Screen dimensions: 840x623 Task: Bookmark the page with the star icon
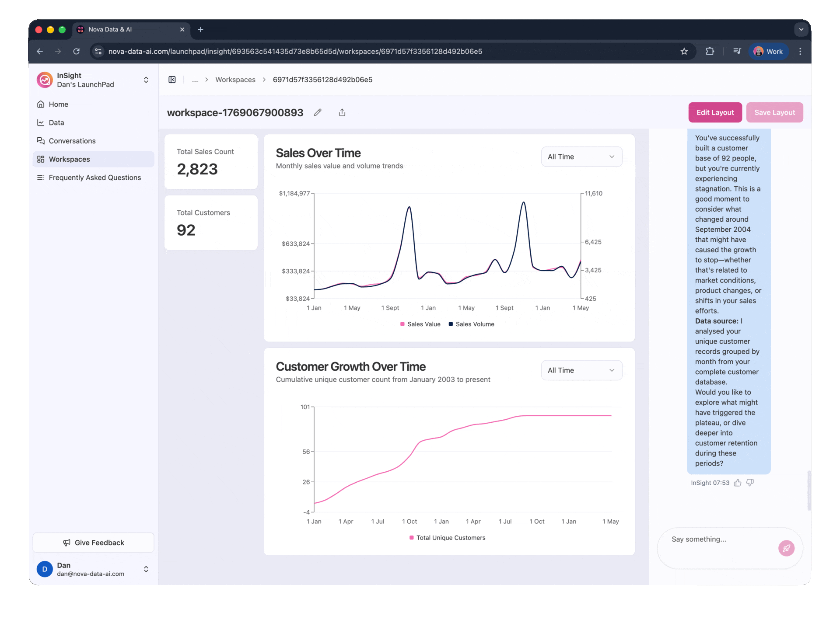[684, 52]
